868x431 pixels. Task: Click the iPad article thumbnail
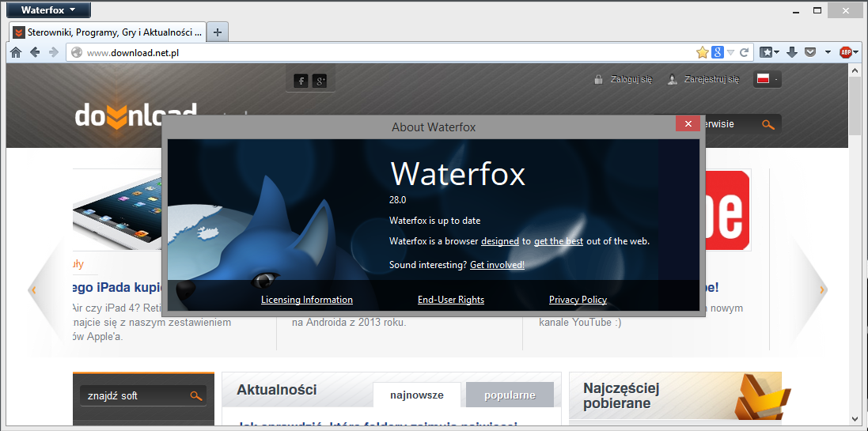[x=117, y=210]
